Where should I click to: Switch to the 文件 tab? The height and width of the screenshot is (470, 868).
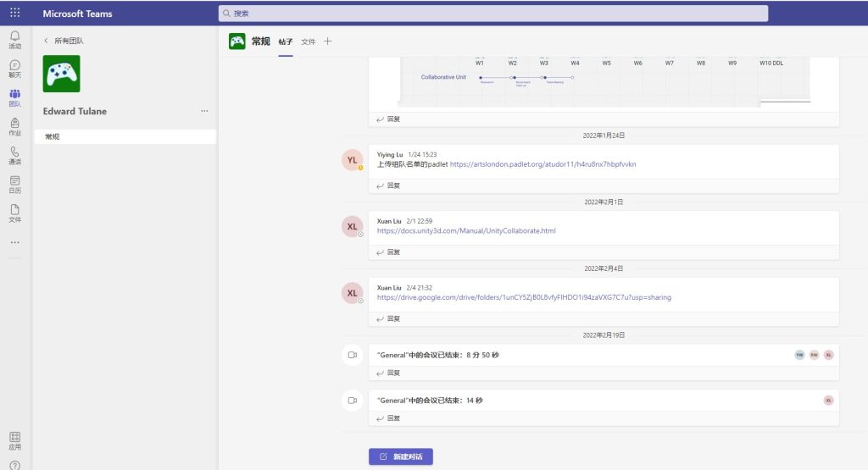(x=309, y=42)
